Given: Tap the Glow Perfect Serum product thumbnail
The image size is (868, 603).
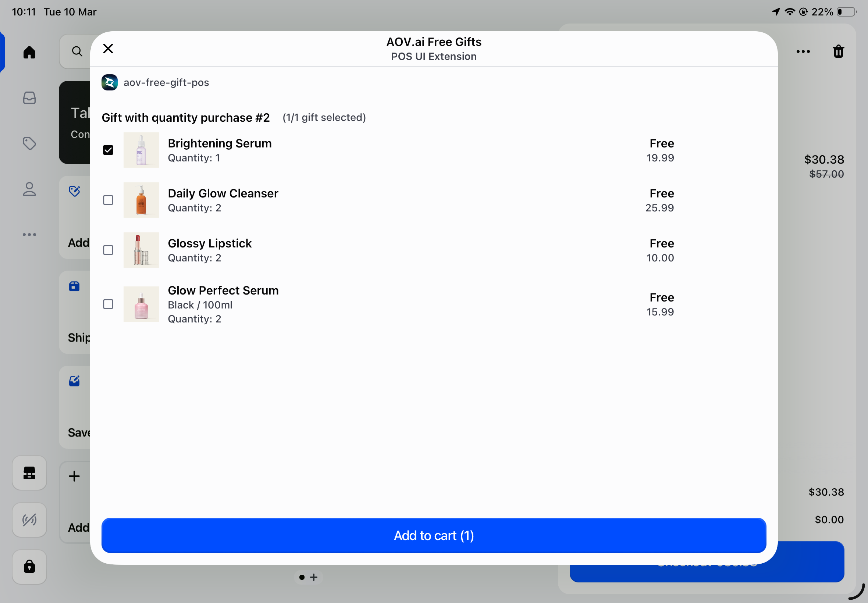Looking at the screenshot, I should pos(141,304).
